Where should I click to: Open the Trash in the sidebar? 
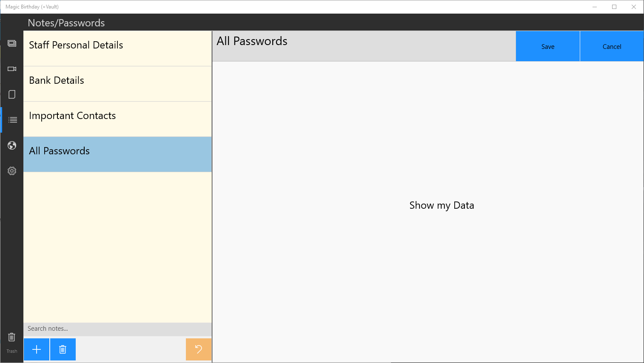(12, 342)
